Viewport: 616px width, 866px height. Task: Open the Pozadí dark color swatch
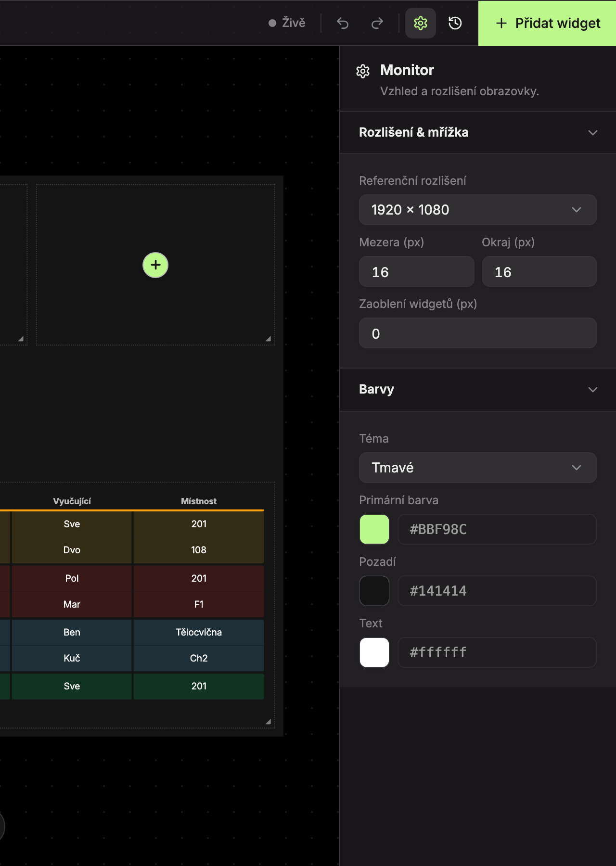click(x=374, y=591)
